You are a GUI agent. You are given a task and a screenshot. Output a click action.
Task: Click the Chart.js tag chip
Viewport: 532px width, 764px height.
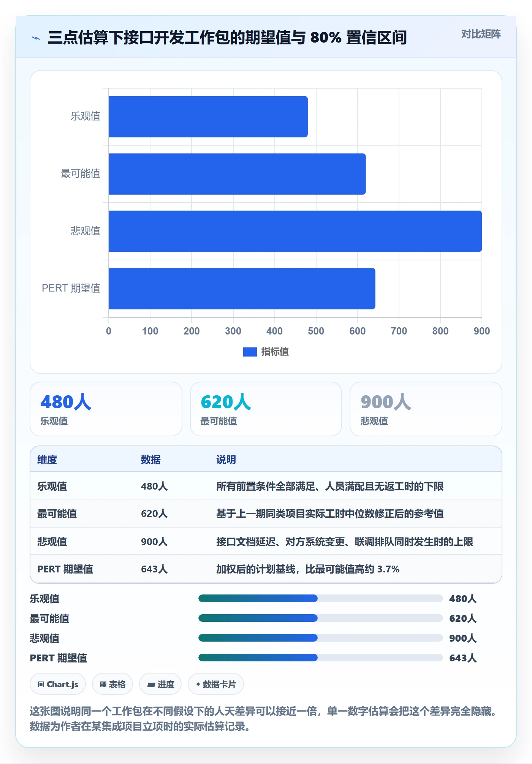click(58, 684)
